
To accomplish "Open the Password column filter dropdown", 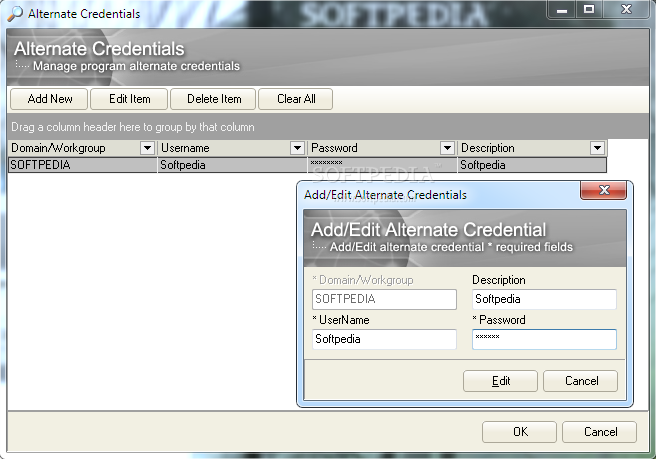I will [x=447, y=148].
